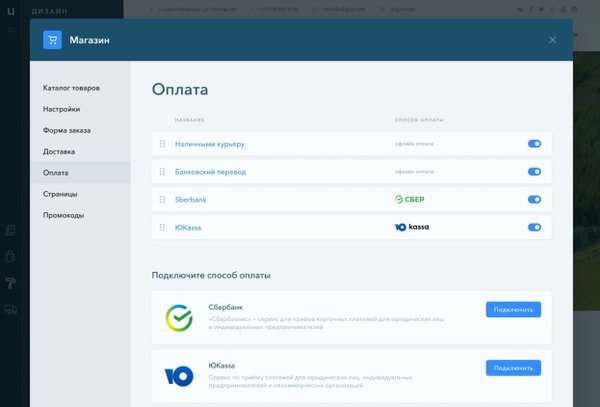Click the ЮKassa logo in the payment list
Image resolution: width=600 pixels, height=407 pixels.
coord(412,228)
